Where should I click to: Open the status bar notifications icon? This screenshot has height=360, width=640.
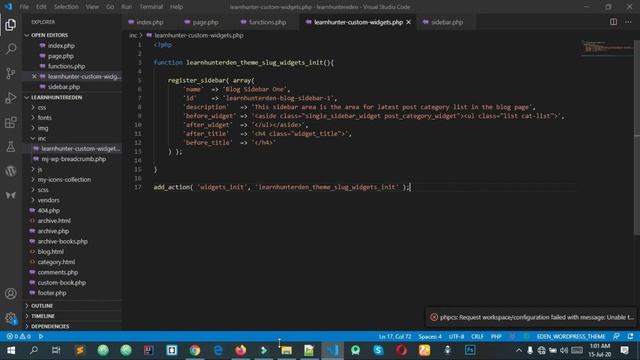[631, 336]
